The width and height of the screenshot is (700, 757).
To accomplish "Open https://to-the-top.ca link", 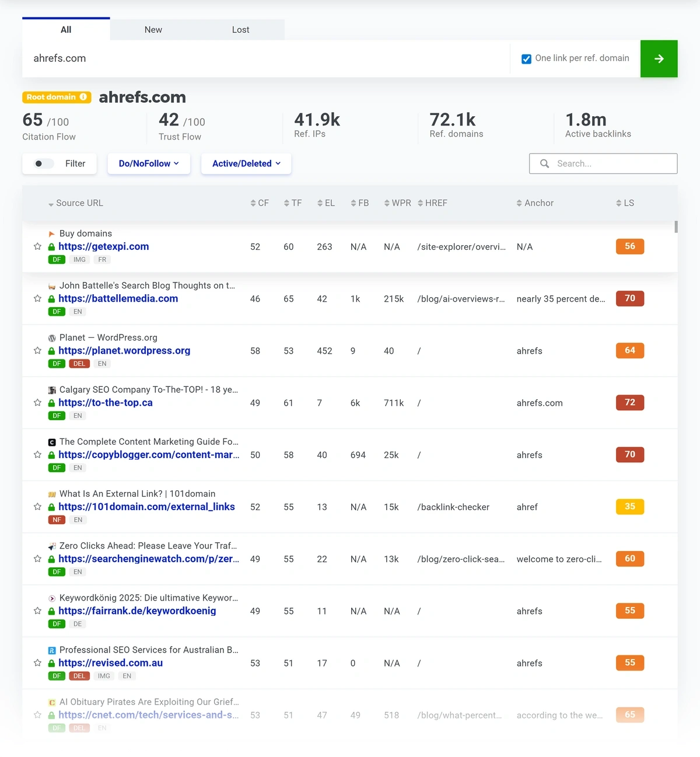I will point(106,402).
